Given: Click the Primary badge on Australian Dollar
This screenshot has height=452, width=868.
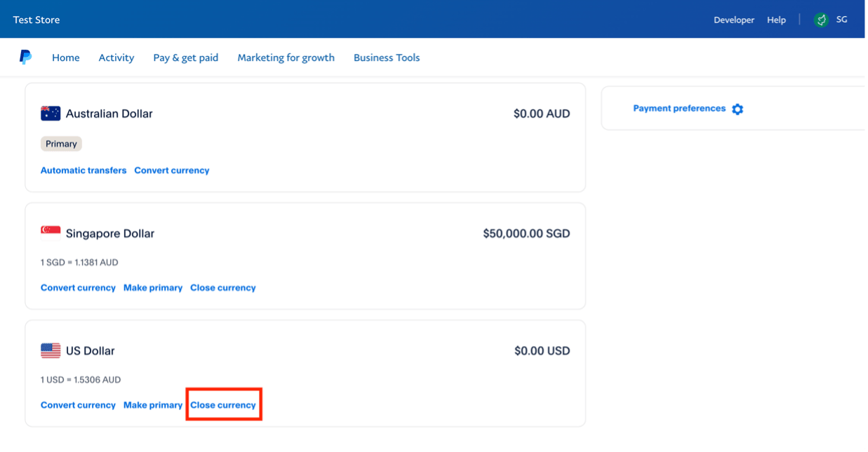Looking at the screenshot, I should point(61,144).
